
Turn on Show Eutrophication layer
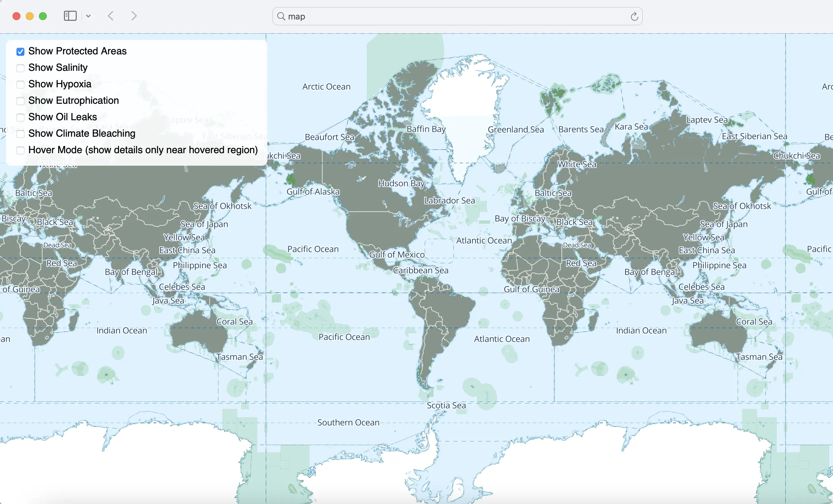pyautogui.click(x=20, y=101)
